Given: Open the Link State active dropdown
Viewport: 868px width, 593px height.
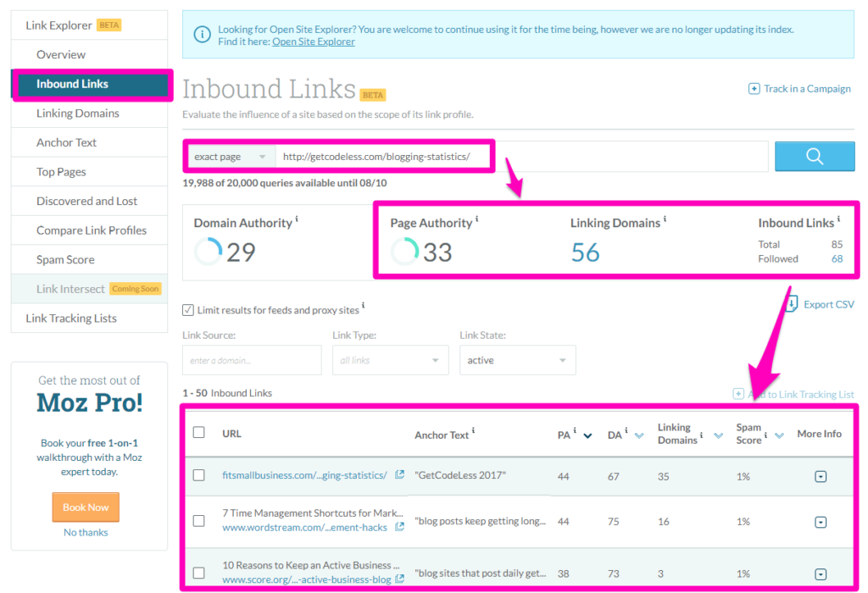Looking at the screenshot, I should coord(518,360).
